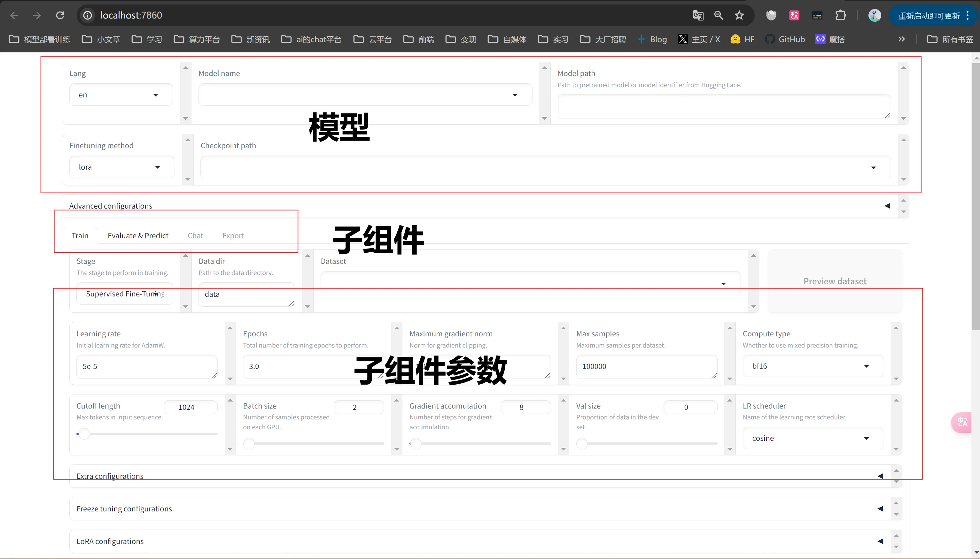Expand LoRA configurations section

coord(480,541)
